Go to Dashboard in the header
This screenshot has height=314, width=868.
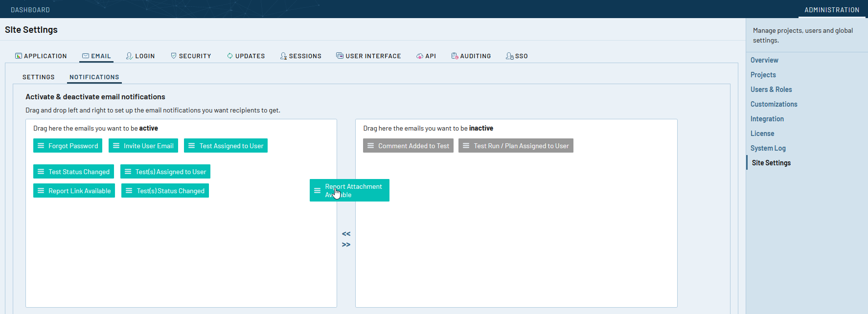coord(30,10)
